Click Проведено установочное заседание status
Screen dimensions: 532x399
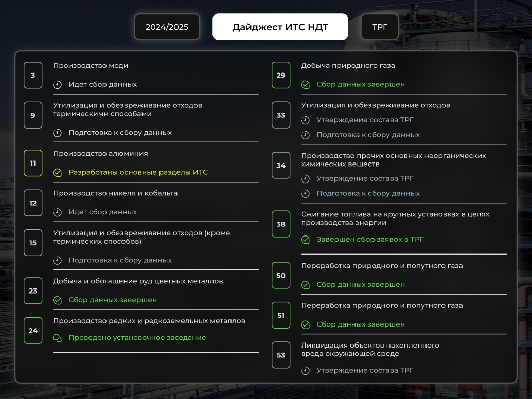click(137, 338)
